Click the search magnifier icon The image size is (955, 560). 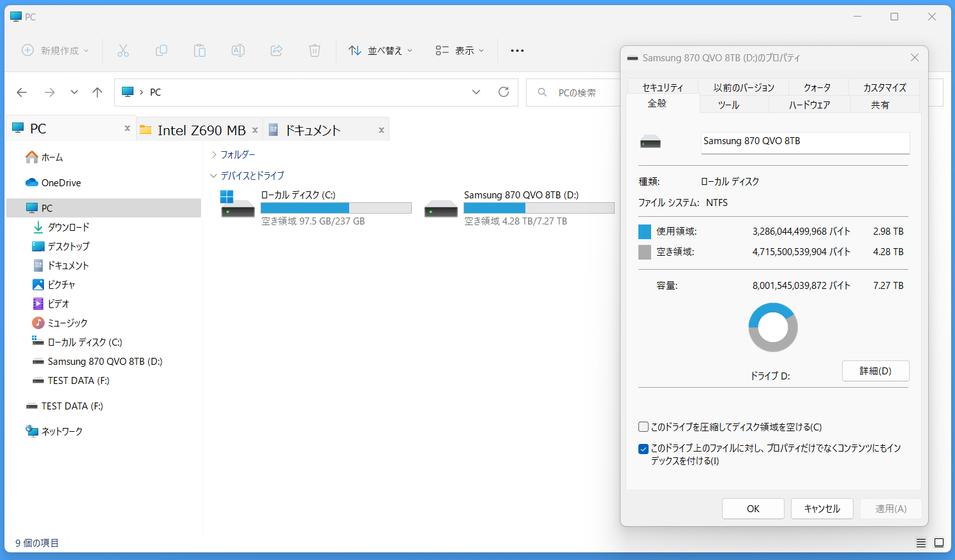tap(542, 92)
